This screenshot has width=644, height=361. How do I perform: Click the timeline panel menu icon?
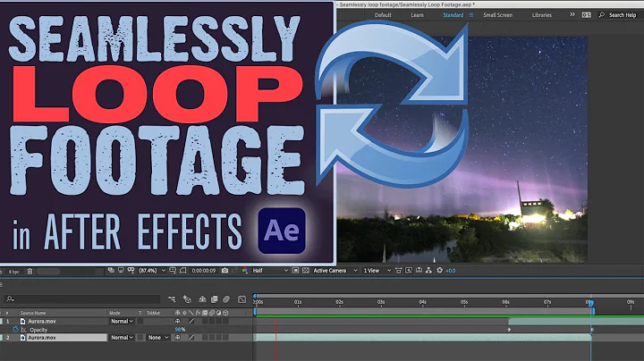2,285
